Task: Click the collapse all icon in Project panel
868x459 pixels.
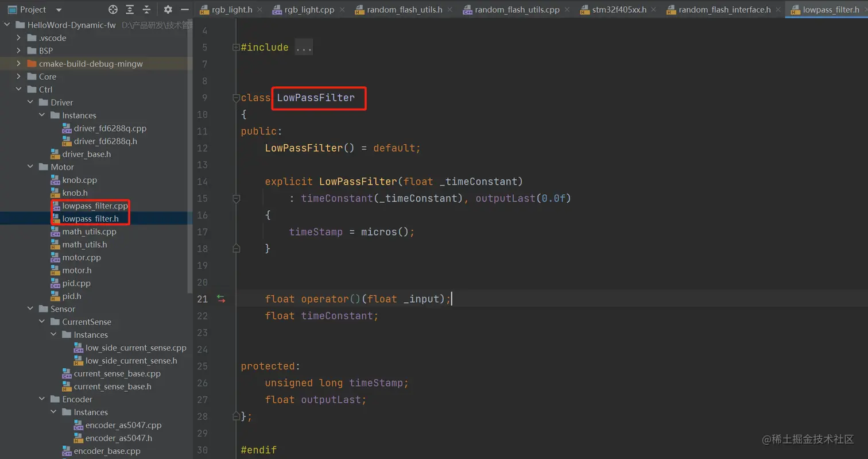Action: (146, 9)
